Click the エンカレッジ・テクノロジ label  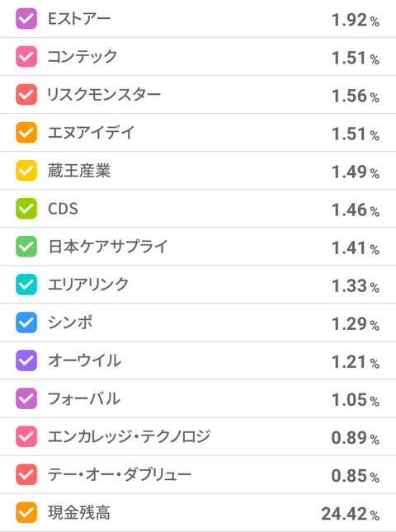[129, 436]
